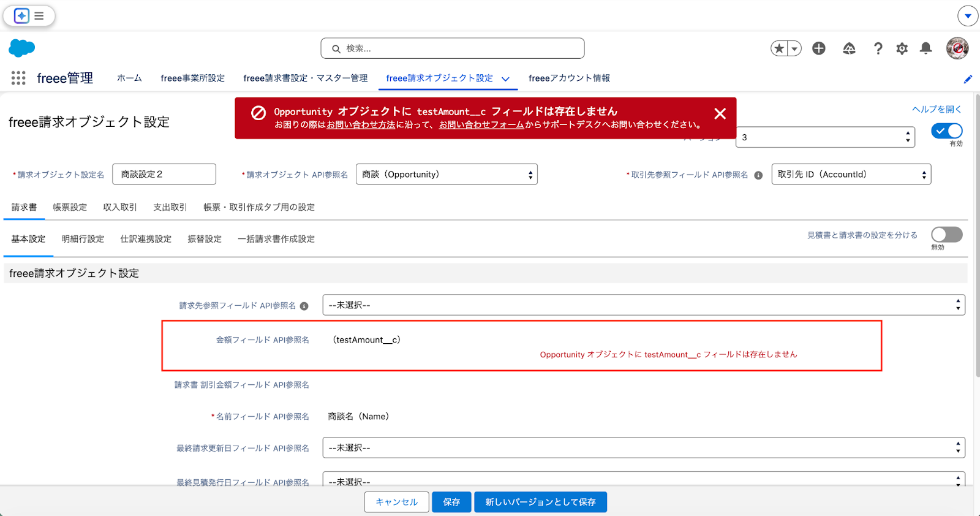
Task: Edit the 請求オブジェクト設定名 field
Action: tap(164, 174)
